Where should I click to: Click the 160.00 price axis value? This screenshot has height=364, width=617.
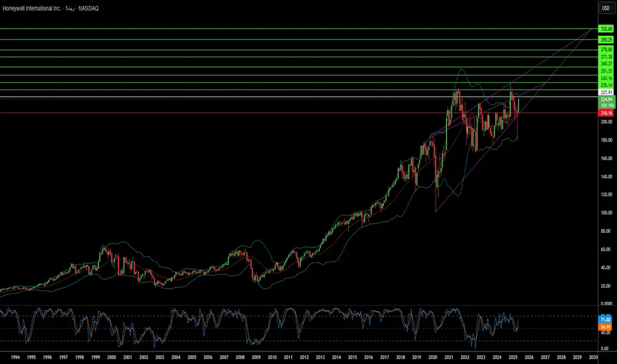[606, 159]
